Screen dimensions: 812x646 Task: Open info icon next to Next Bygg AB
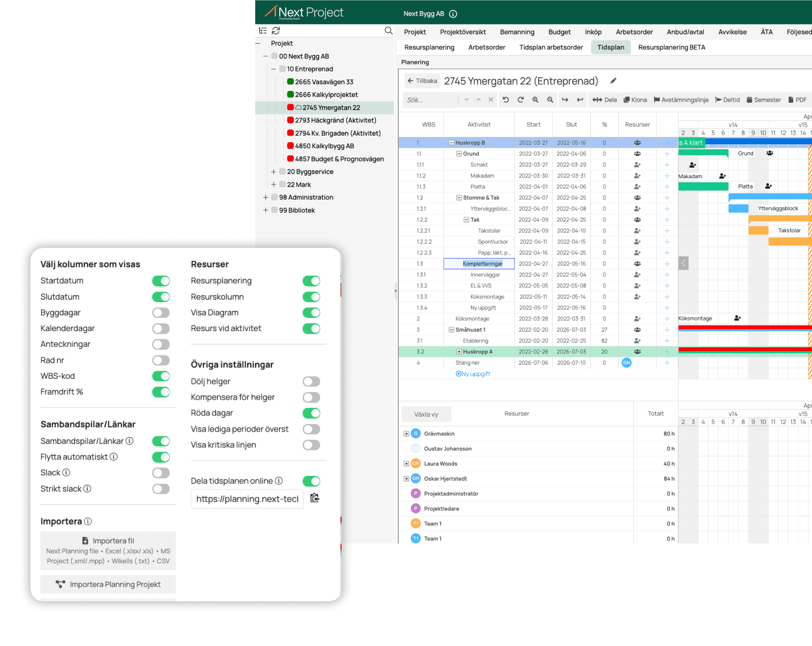[x=453, y=14]
